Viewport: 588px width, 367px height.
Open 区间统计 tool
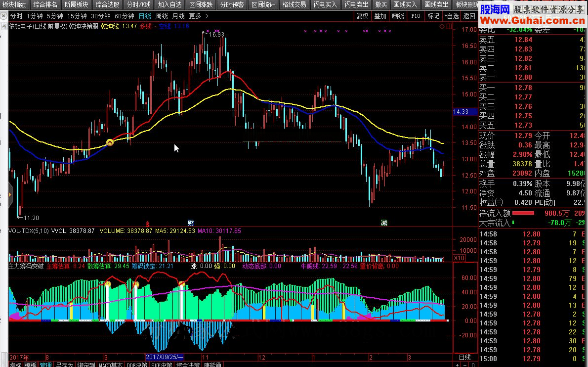pyautogui.click(x=263, y=4)
